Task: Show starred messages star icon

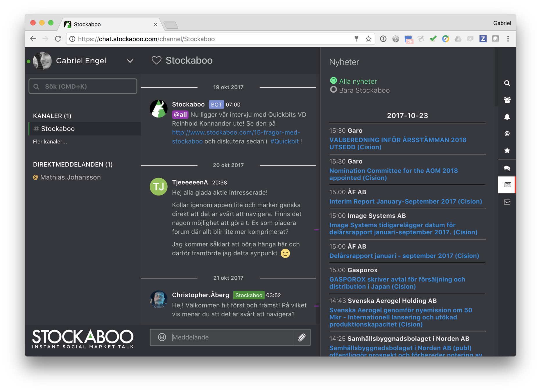Action: (507, 150)
